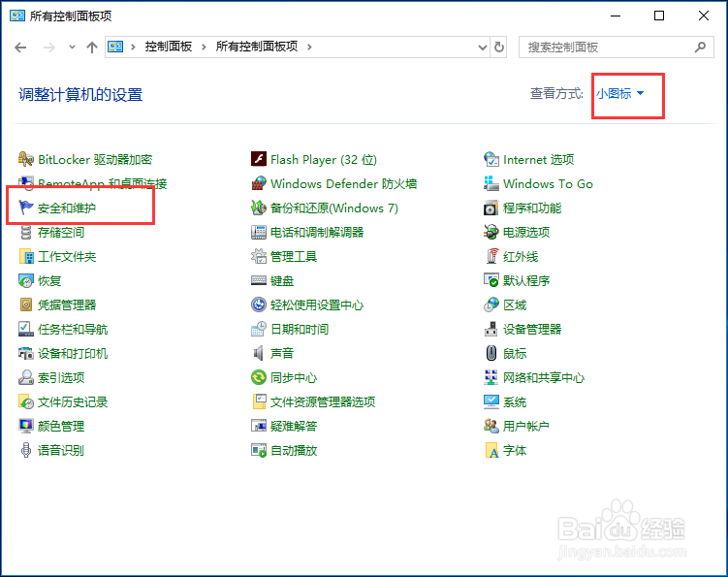Image resolution: width=728 pixels, height=577 pixels.
Task: Open the 同步中心 icon
Action: coord(259,377)
